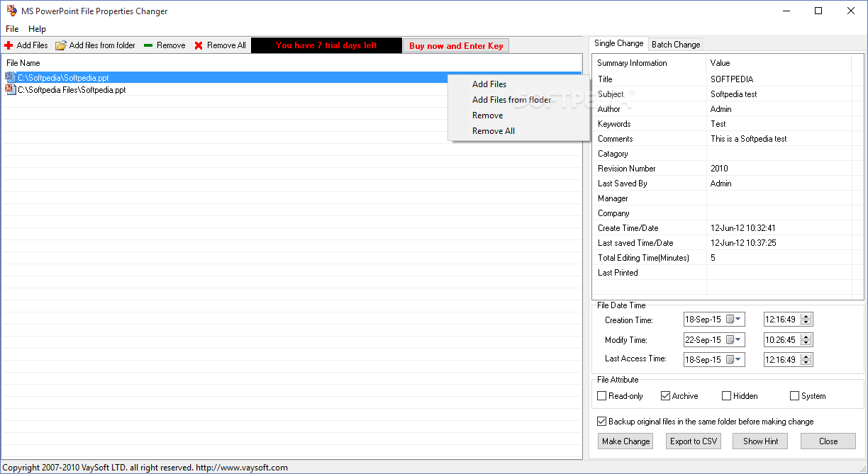Viewport: 868px width, 474px height.
Task: Switch to the Batch Change tab
Action: click(676, 44)
